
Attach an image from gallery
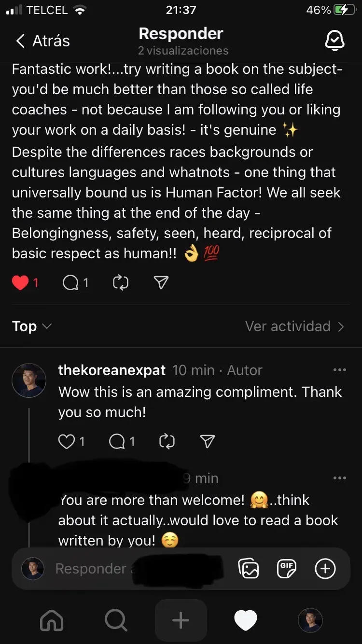click(249, 569)
